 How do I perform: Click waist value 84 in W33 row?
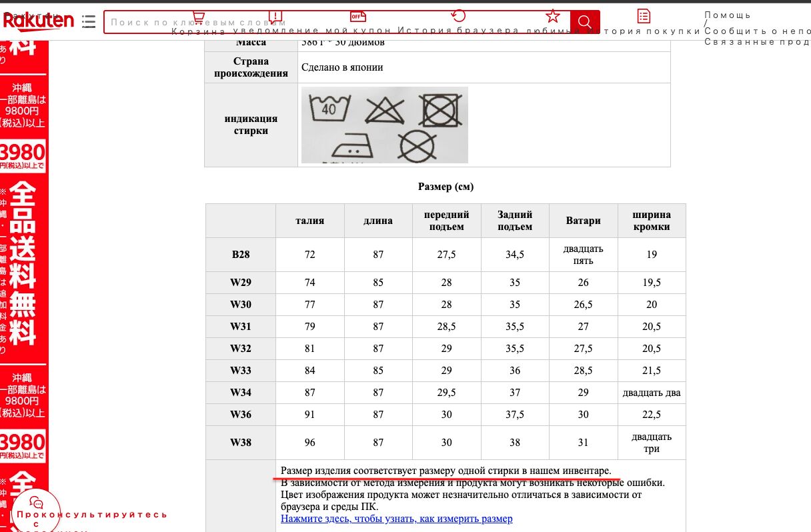click(x=310, y=371)
